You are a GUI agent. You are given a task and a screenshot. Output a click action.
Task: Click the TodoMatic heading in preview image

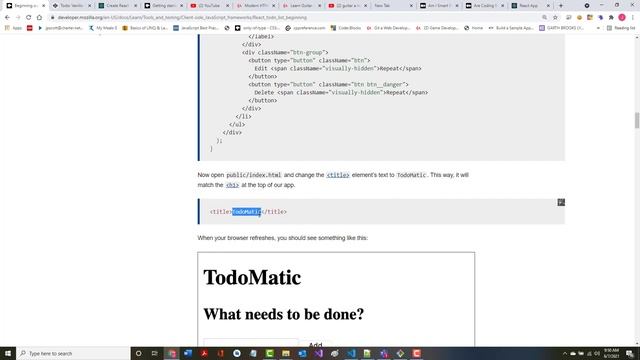point(252,278)
